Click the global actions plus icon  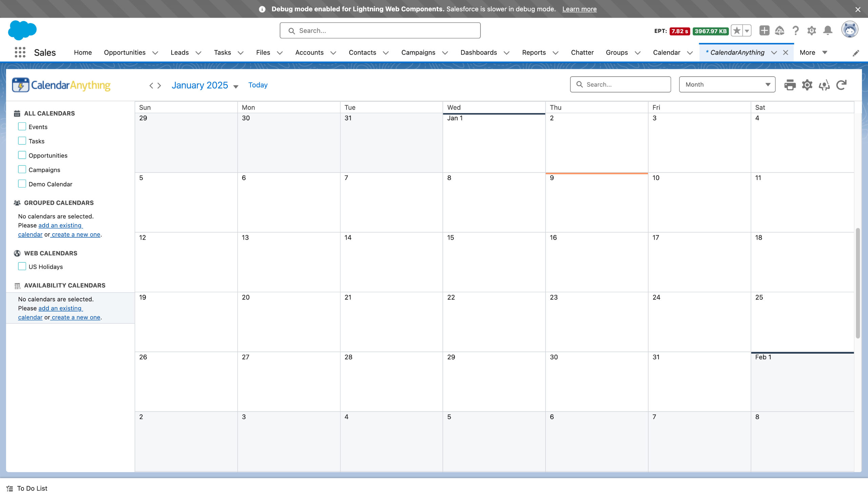coord(764,31)
